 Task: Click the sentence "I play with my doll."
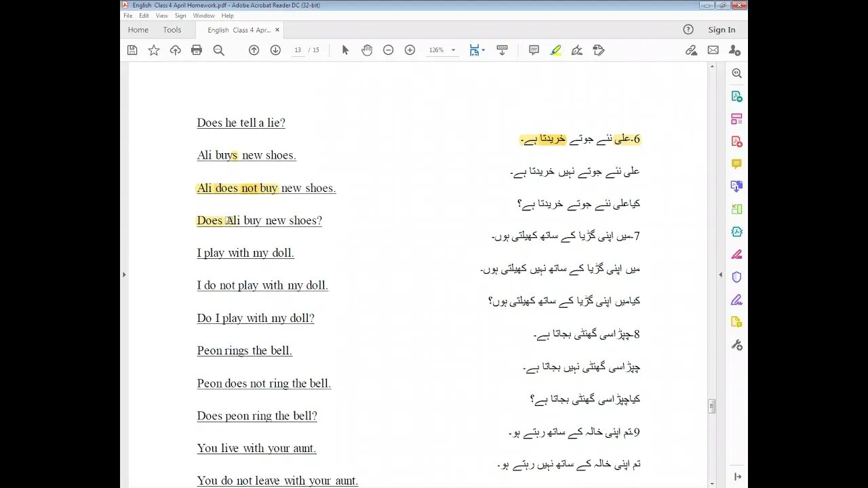pos(245,253)
